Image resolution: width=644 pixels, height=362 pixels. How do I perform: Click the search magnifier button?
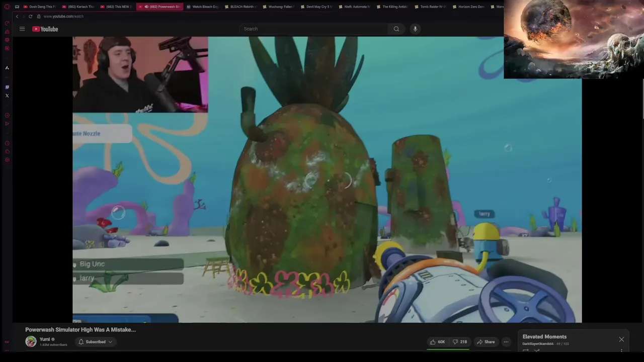pos(396,29)
